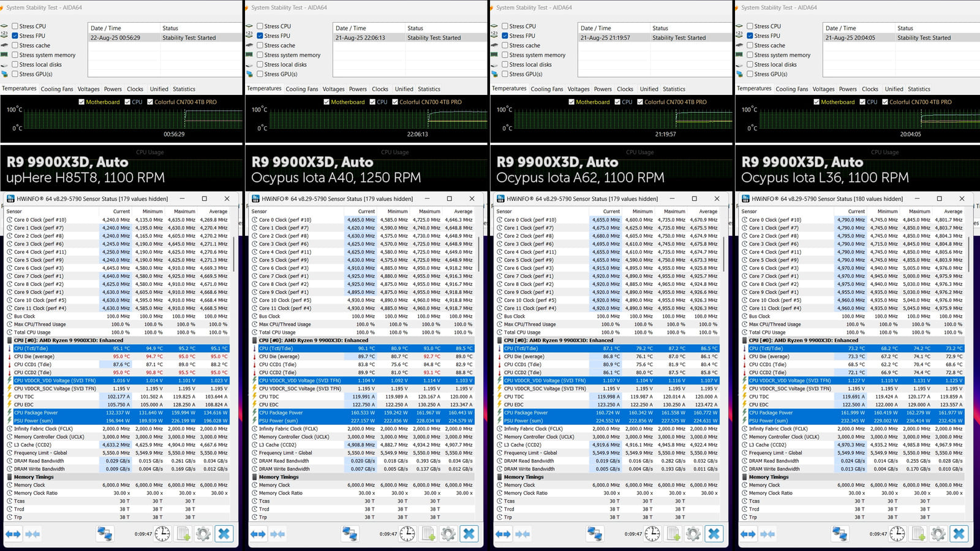Open settings gear in upHere H85T8 HWiNFO window

coord(203,534)
